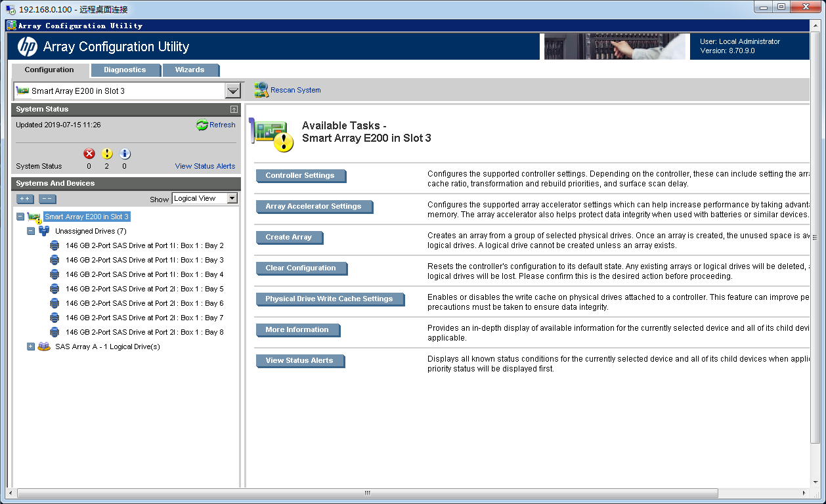Switch to the Diagnostics tab

(x=125, y=70)
